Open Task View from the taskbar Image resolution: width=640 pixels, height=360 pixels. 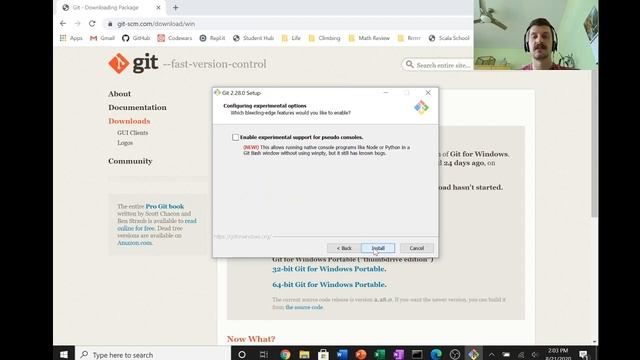coord(264,355)
